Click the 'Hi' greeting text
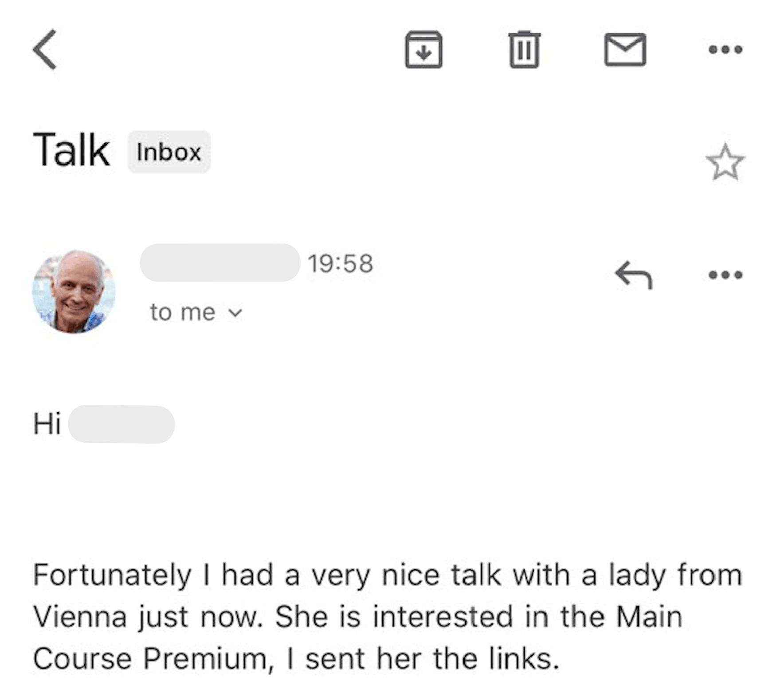The width and height of the screenshot is (784, 697). click(47, 423)
